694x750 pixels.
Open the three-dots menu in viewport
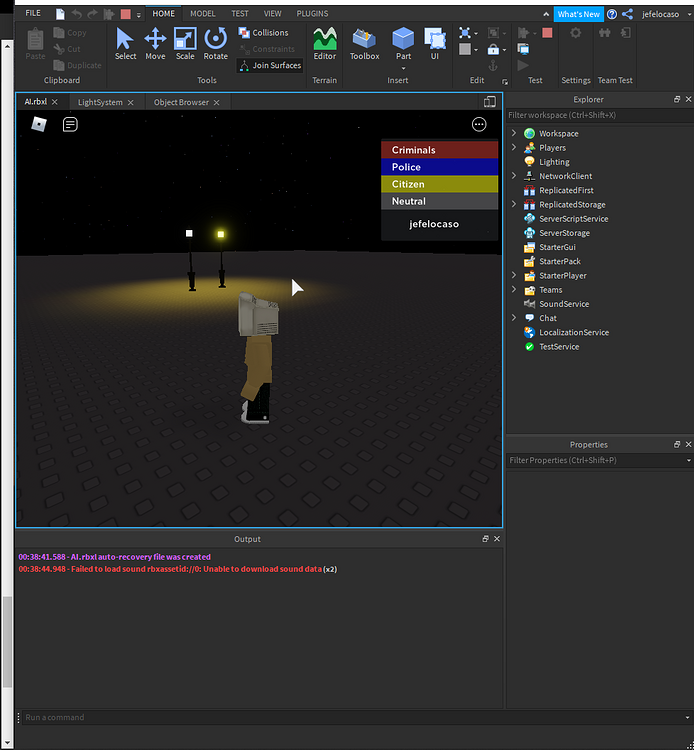click(x=479, y=125)
